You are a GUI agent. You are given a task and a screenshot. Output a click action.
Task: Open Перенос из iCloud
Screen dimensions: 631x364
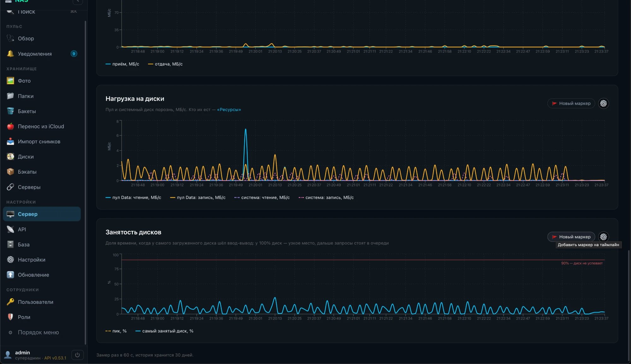(x=42, y=126)
